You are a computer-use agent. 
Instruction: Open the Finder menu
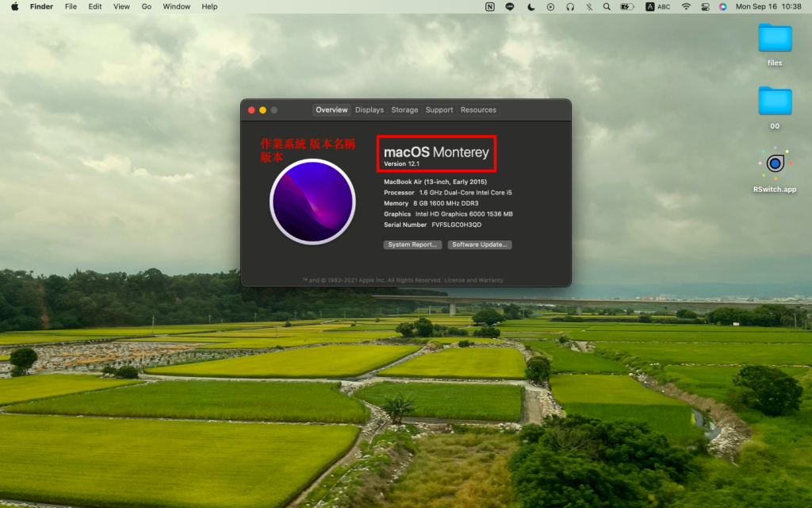coord(41,6)
